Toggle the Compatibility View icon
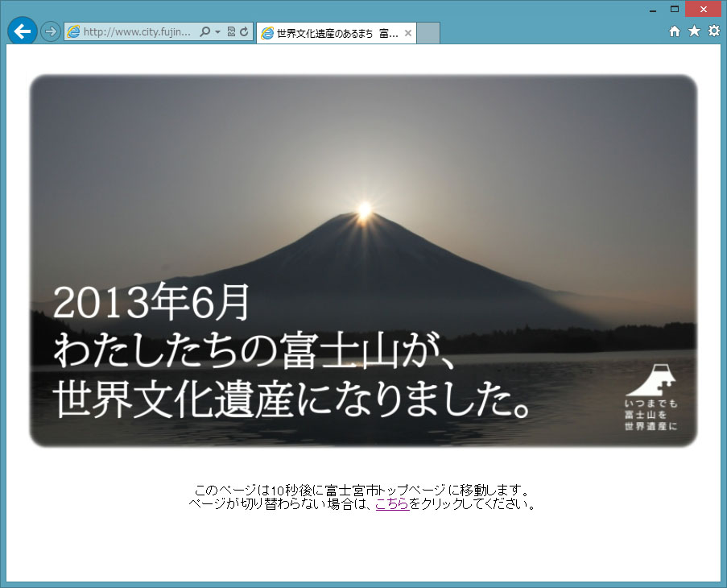Screen dimensions: 727x588 point(231,31)
